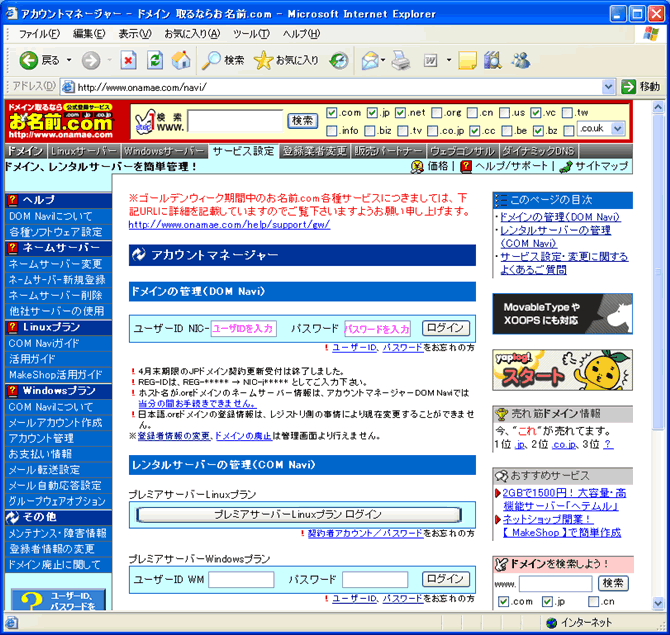Image resolution: width=670 pixels, height=635 pixels.
Task: Click the top www. search input field
Action: coord(235,121)
